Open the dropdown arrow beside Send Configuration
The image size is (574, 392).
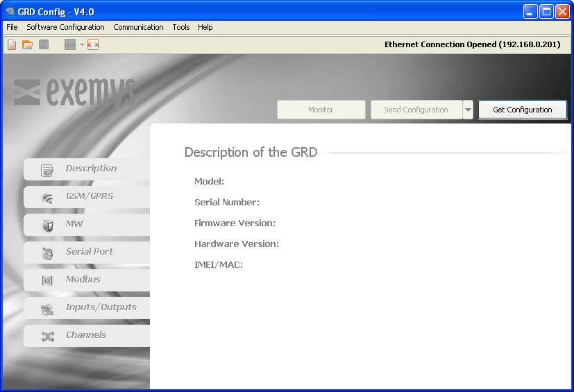click(468, 110)
